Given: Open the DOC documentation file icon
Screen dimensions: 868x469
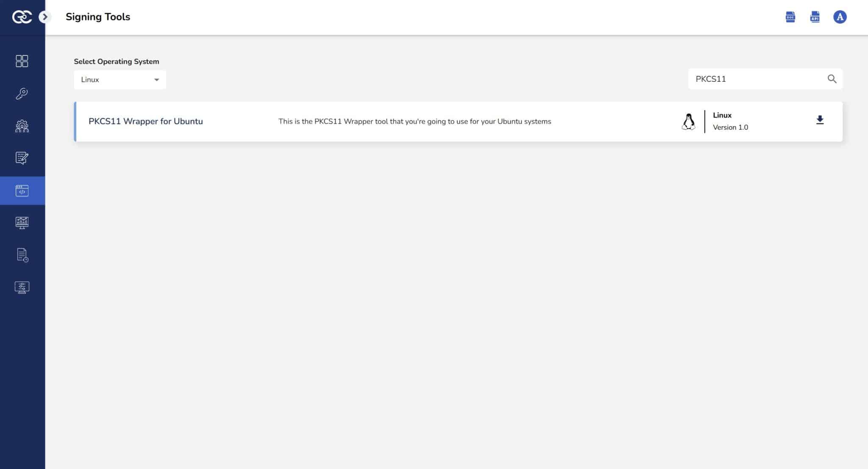Looking at the screenshot, I should click(x=790, y=17).
